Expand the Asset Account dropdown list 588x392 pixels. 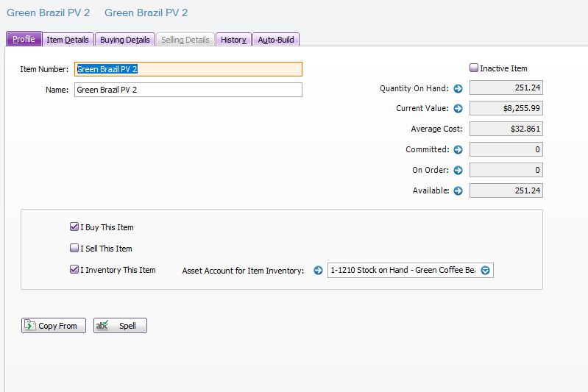pos(485,271)
